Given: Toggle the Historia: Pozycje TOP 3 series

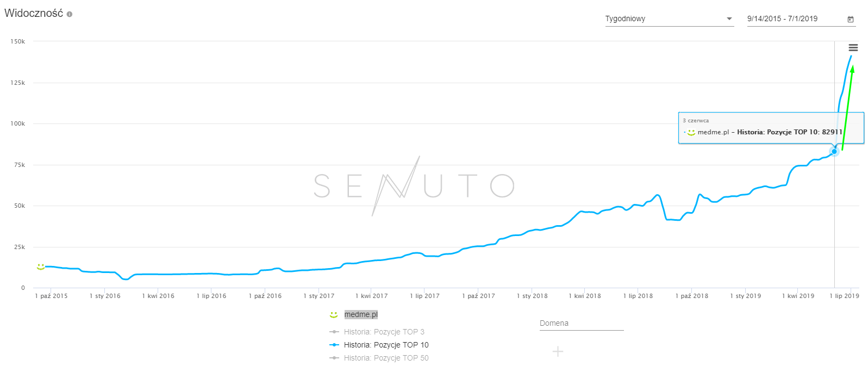Looking at the screenshot, I should tap(384, 332).
